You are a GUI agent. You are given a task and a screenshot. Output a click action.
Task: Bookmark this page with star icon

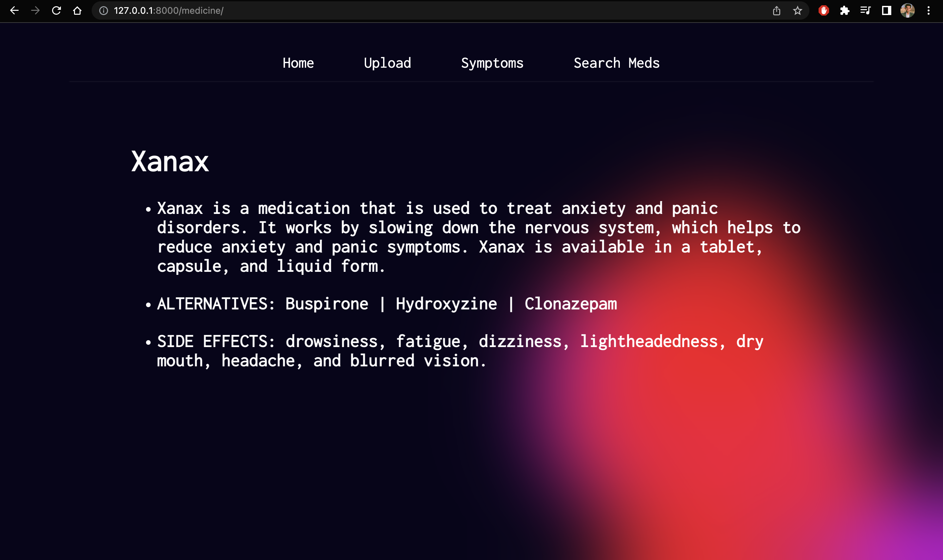(797, 10)
